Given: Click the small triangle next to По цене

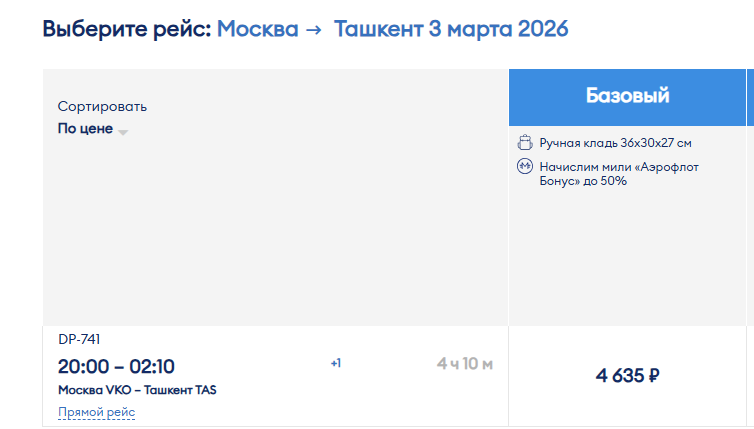Looking at the screenshot, I should pos(123,132).
